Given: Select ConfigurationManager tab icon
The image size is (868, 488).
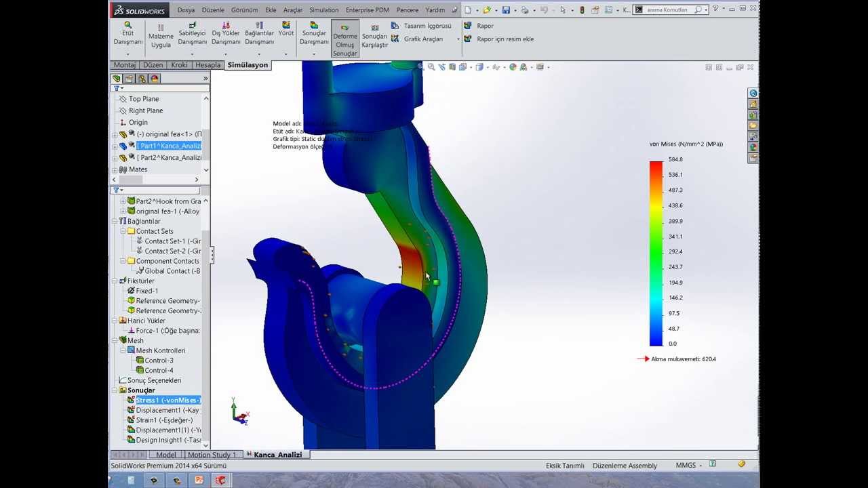Looking at the screenshot, I should pyautogui.click(x=142, y=79).
